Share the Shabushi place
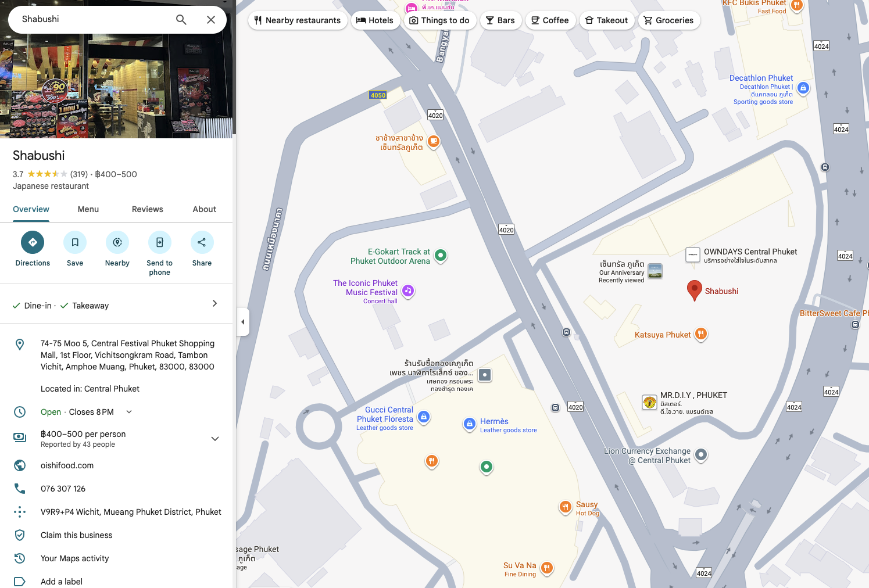 202,242
